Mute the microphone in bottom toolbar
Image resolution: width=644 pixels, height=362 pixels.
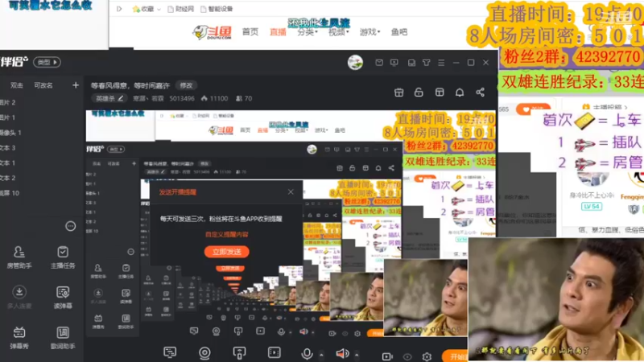click(x=307, y=353)
